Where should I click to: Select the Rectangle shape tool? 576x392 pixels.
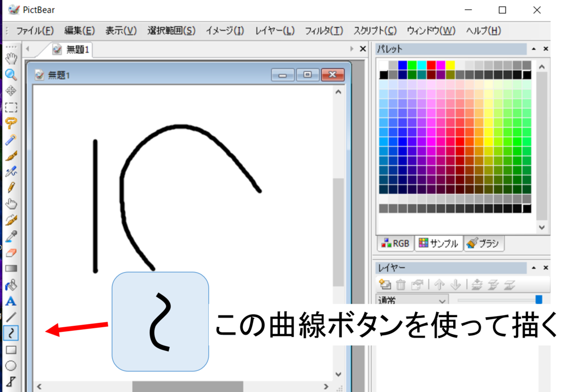click(11, 350)
